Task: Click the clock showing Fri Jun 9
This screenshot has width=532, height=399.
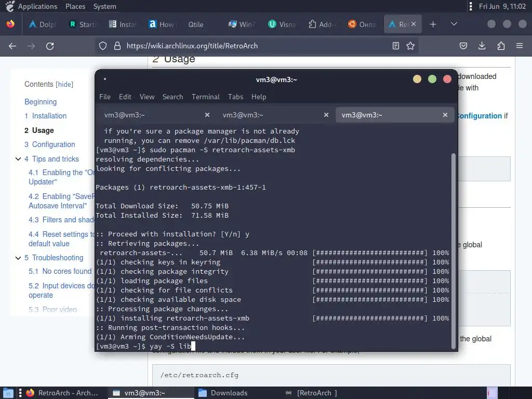Action: 502,6
